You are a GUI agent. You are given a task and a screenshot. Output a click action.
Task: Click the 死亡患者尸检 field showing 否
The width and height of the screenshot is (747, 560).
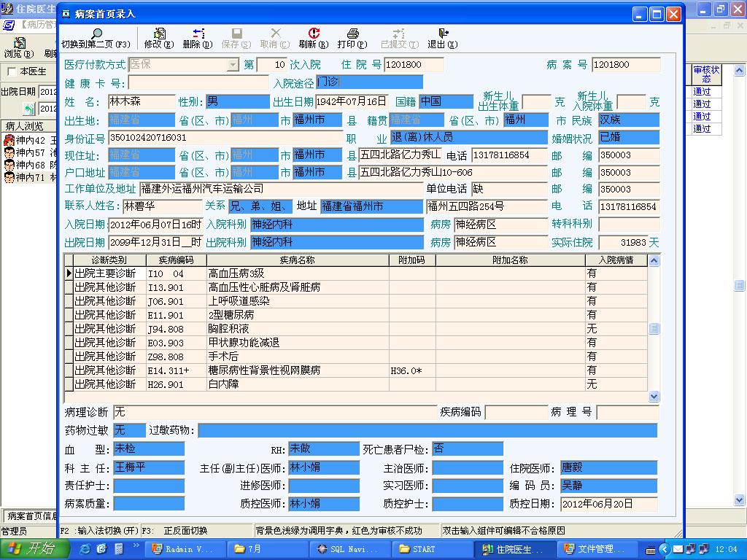coord(468,448)
